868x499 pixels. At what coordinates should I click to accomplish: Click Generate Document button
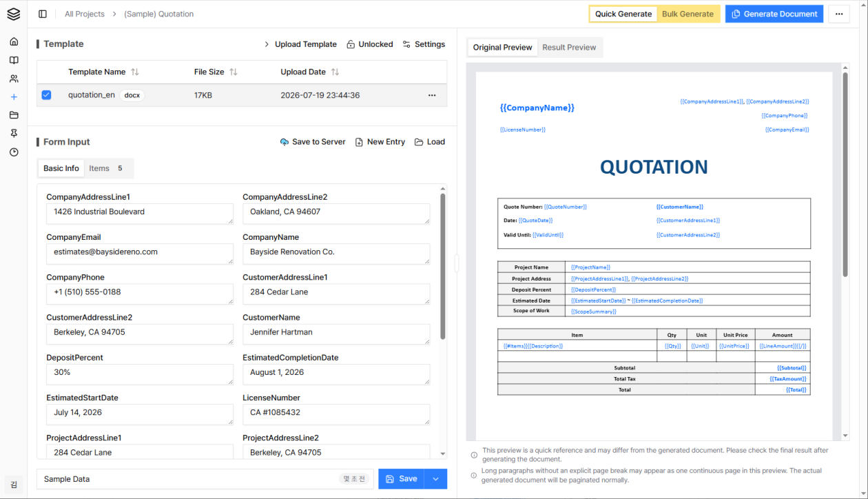click(x=774, y=14)
